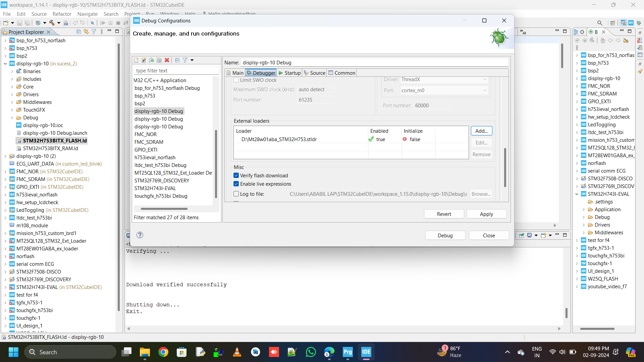This screenshot has width=644, height=362.
Task: Click the Apply button
Action: coord(486,214)
